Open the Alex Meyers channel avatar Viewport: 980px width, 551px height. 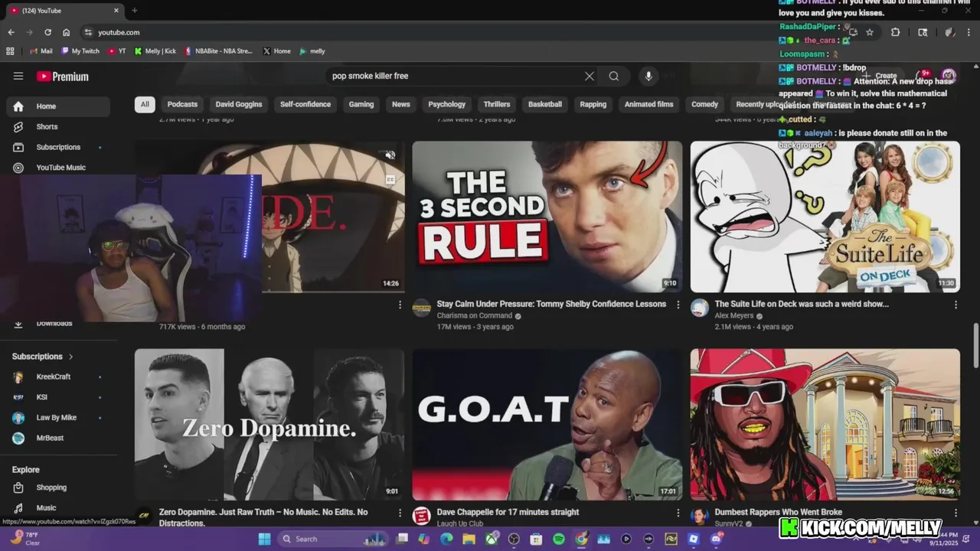[700, 308]
